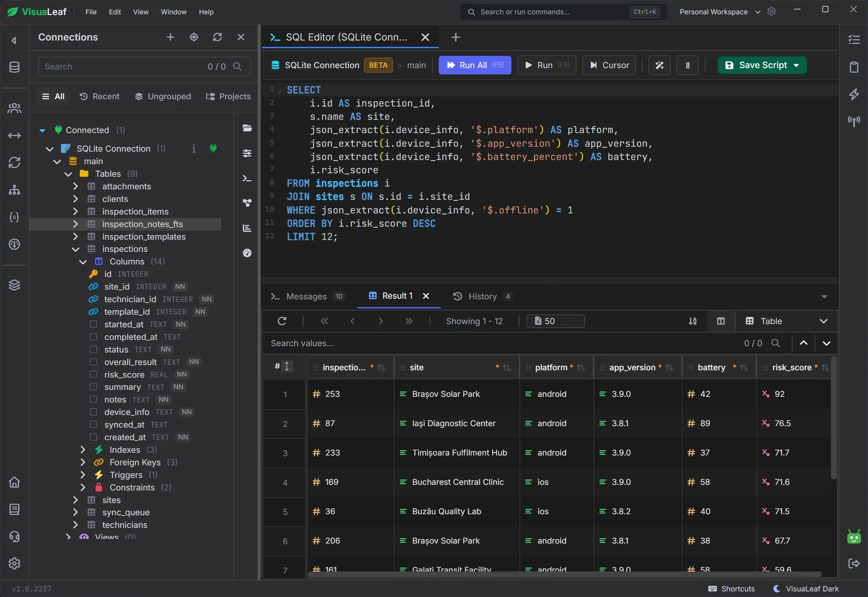The image size is (868, 597).
Task: Add a new connection with plus icon
Action: click(170, 37)
